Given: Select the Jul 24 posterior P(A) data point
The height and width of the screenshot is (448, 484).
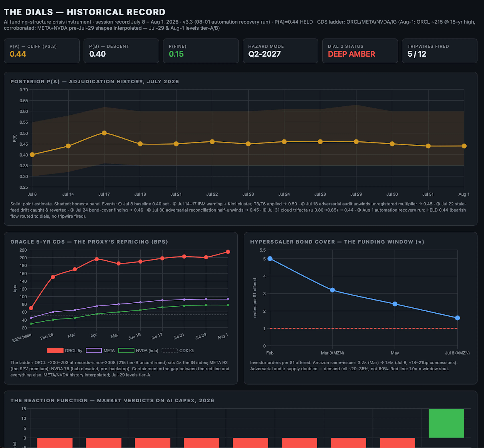Looking at the screenshot, I should 284,142.
